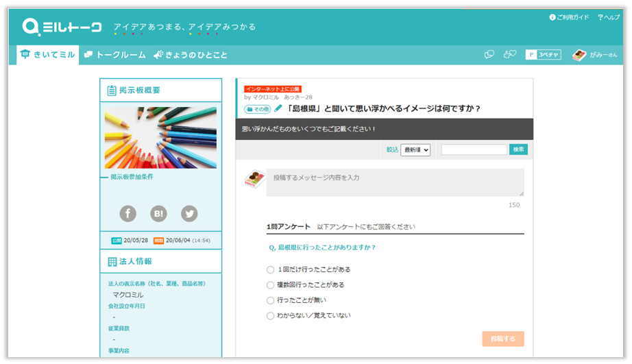Click the Hatena Bookmark B! share icon
The image size is (632, 364).
click(159, 214)
